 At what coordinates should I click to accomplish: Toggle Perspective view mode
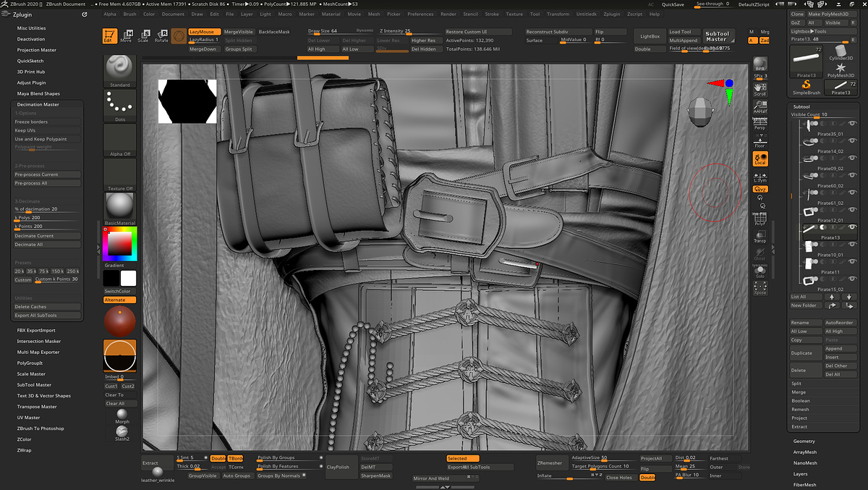tap(760, 123)
